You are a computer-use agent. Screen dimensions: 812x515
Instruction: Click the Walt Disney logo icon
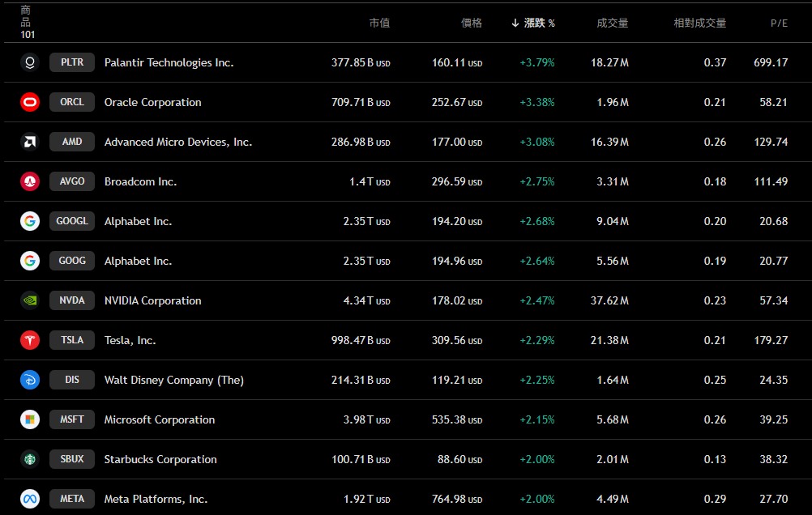tap(30, 380)
